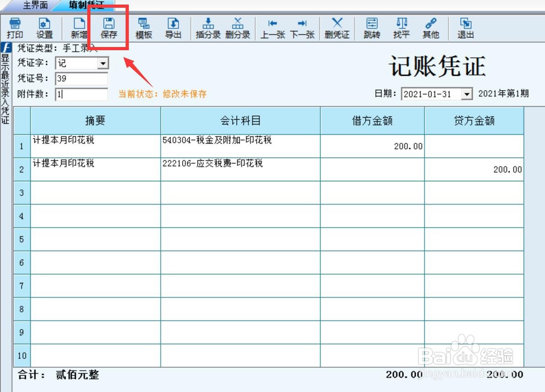Viewport: 545px width, 392px height.
Task: Click the row 3 empty summary cell
Action: pos(95,193)
